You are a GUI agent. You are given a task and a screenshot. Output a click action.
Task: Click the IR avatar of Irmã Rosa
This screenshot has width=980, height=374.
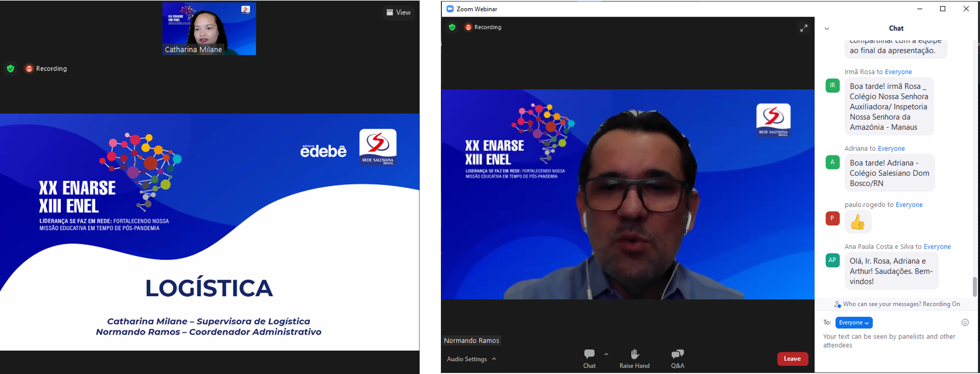click(x=833, y=85)
